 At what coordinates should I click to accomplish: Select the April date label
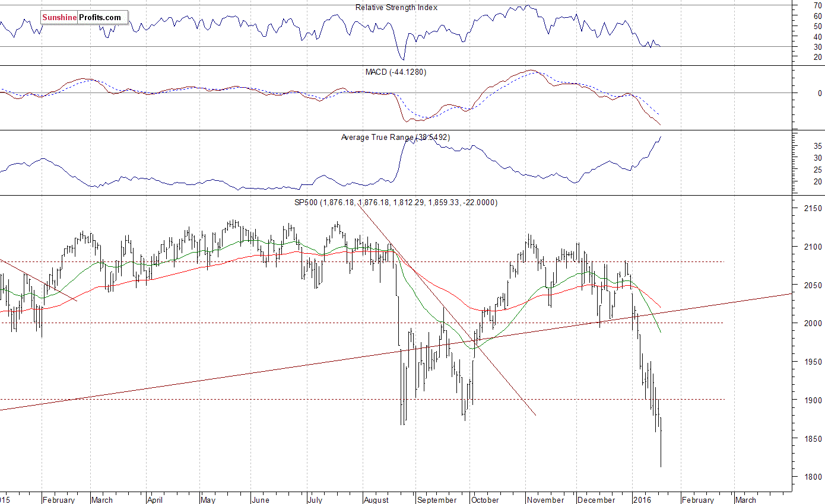click(155, 500)
